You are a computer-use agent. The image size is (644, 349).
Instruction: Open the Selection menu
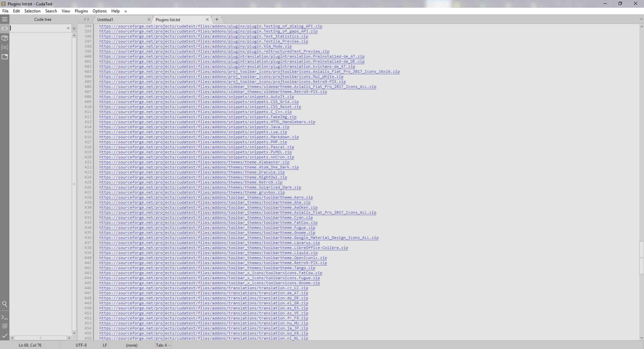point(32,11)
